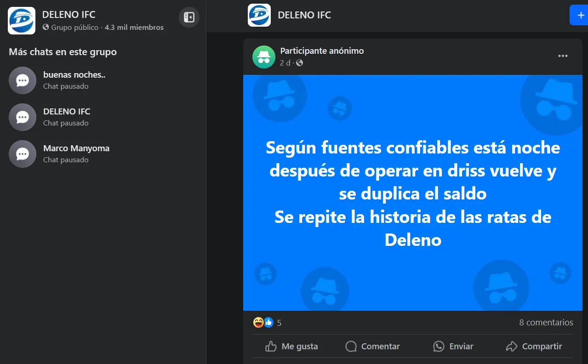Click the 'Enviar' WhatsApp send button

click(453, 347)
